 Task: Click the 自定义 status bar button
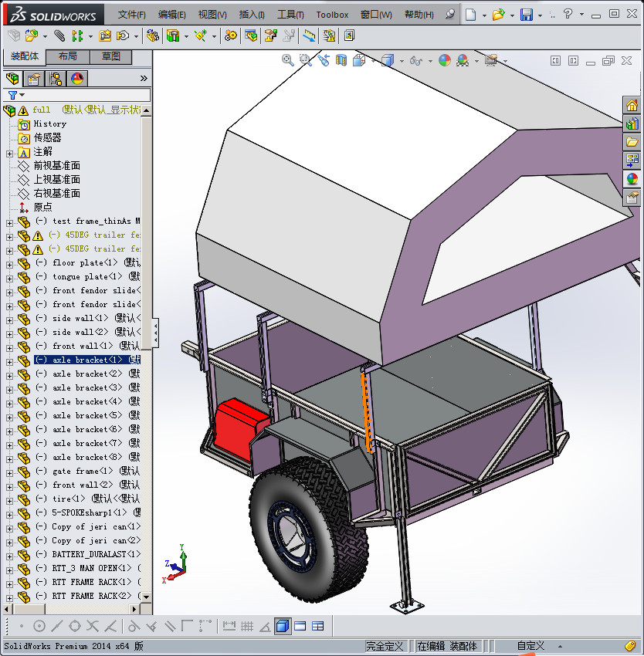pyautogui.click(x=530, y=646)
